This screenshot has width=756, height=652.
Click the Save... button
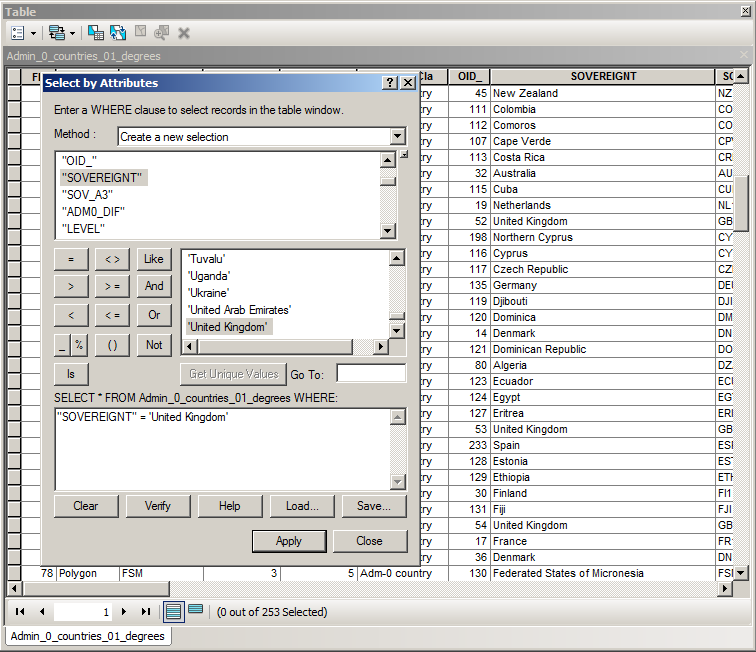374,506
